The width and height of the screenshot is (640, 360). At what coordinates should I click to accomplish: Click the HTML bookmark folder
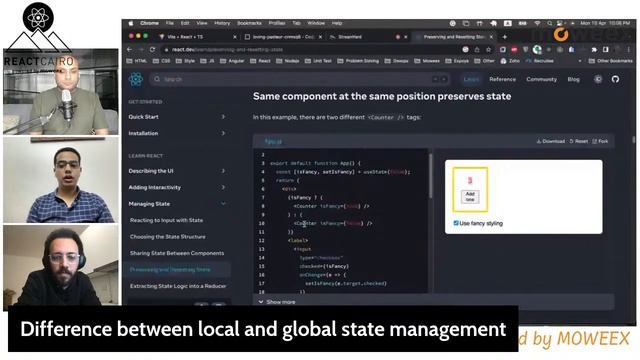coord(137,61)
